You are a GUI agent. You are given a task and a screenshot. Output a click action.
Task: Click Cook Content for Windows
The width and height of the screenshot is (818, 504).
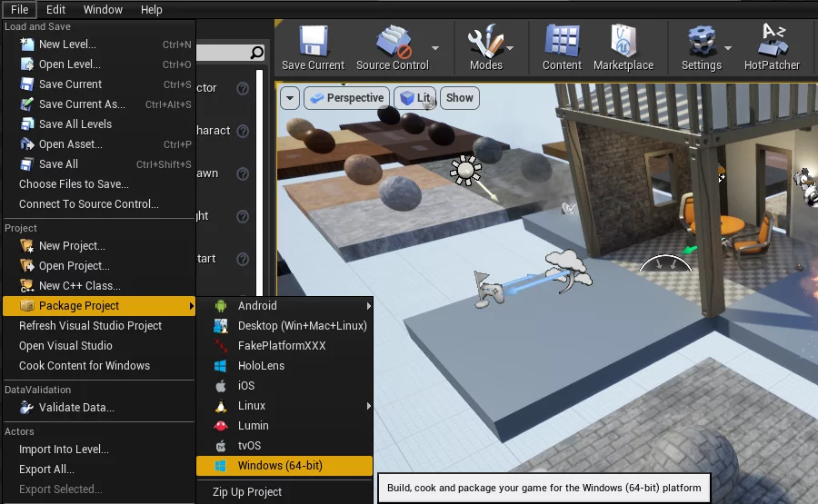(85, 366)
